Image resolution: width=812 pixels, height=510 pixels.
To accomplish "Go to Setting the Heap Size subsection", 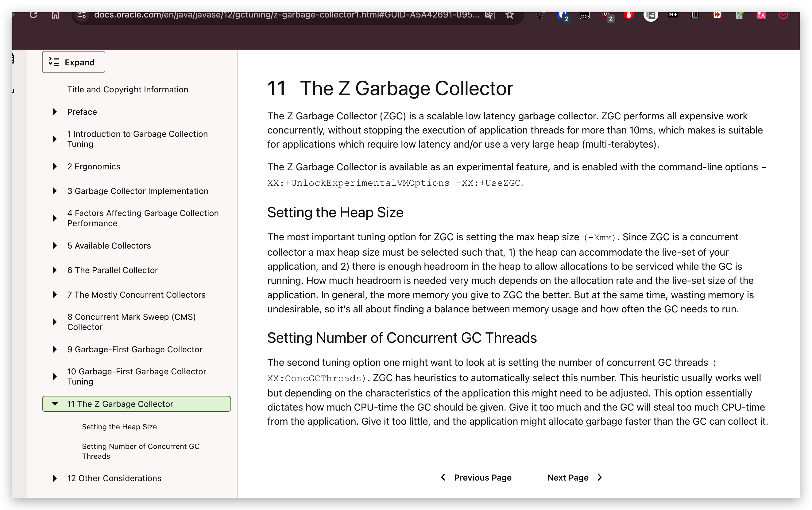I will [x=119, y=427].
